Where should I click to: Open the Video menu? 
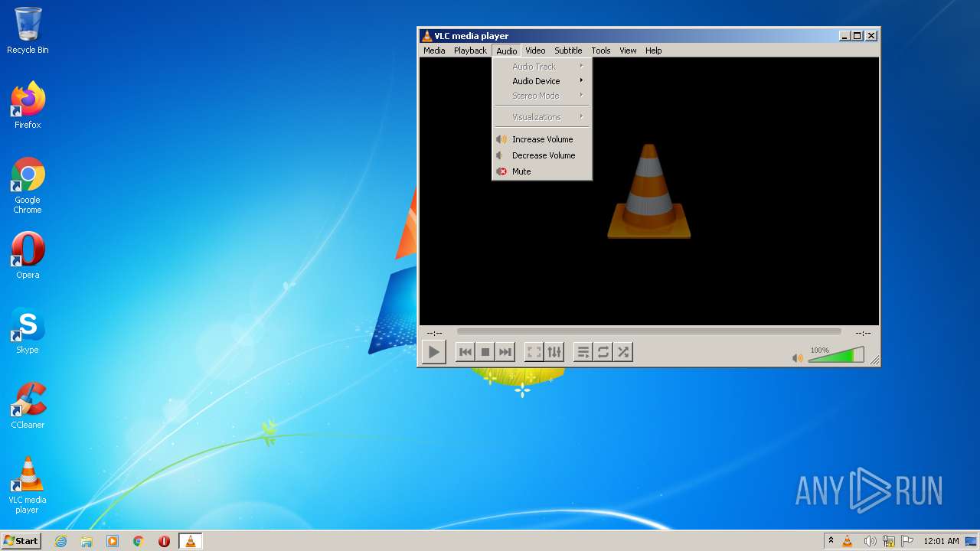click(x=535, y=51)
